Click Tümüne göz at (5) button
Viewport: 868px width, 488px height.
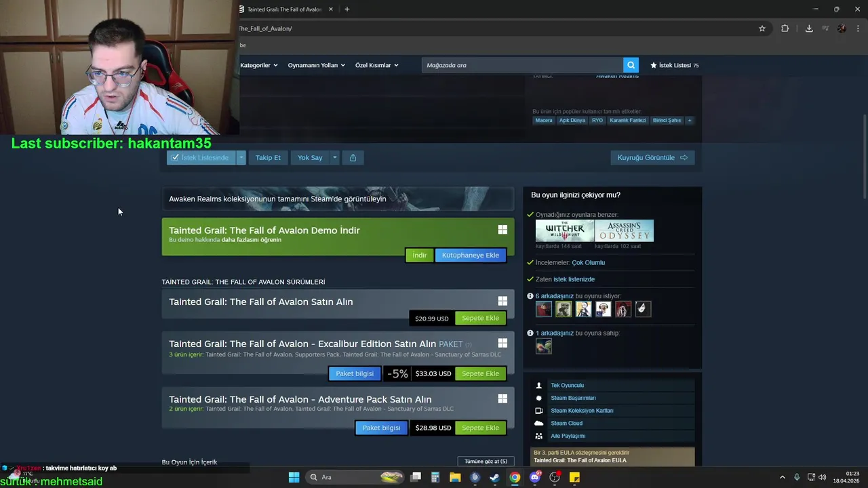[x=486, y=462]
